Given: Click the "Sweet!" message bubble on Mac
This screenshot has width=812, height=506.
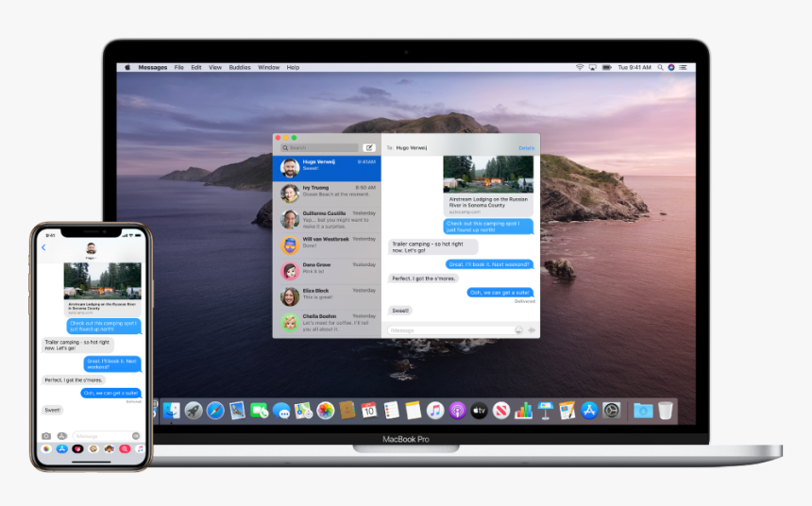Looking at the screenshot, I should pos(400,311).
